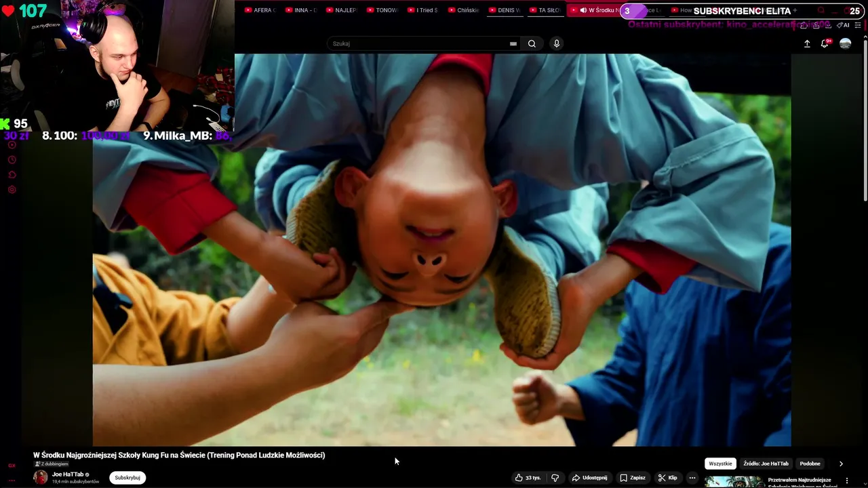Switch to the INNA tab
The image size is (868, 488).
(x=300, y=10)
